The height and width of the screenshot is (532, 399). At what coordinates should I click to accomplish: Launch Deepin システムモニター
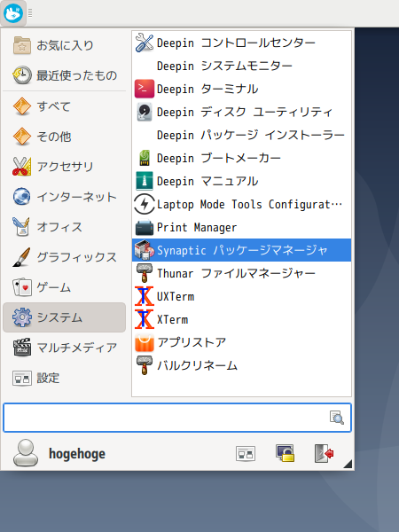[x=241, y=66]
